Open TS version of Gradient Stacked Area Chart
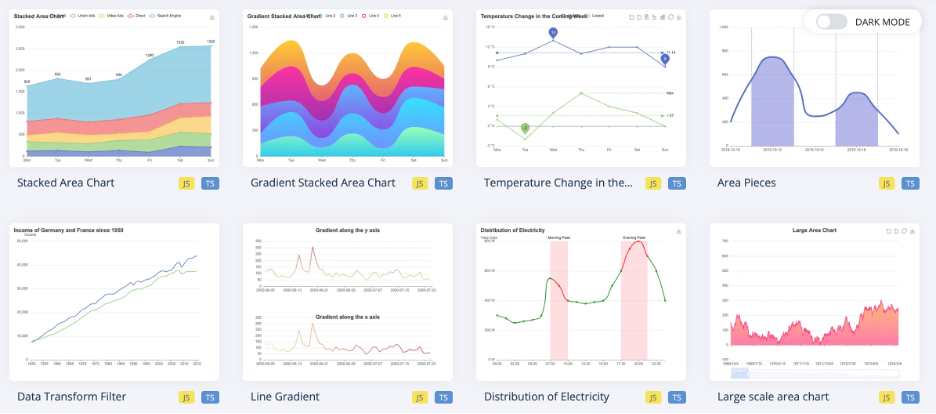 (443, 183)
